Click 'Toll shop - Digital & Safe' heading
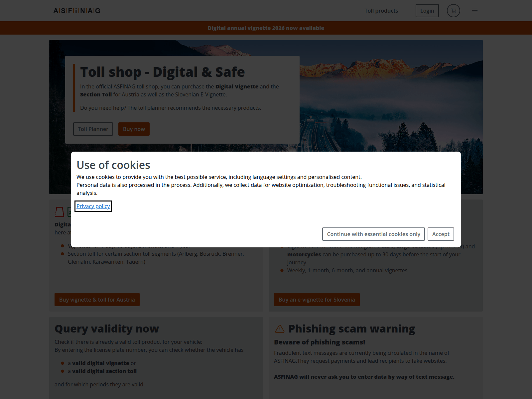The width and height of the screenshot is (532, 399). pos(163,72)
